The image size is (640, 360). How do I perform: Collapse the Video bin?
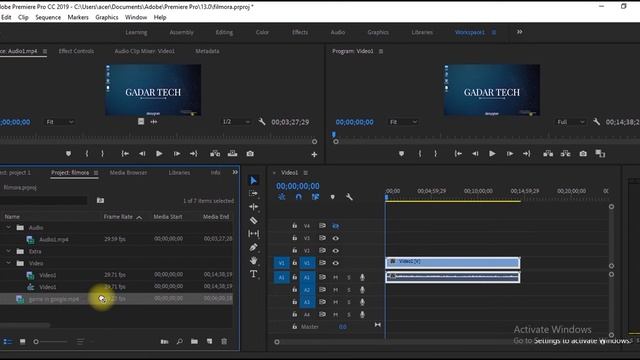coord(9,263)
